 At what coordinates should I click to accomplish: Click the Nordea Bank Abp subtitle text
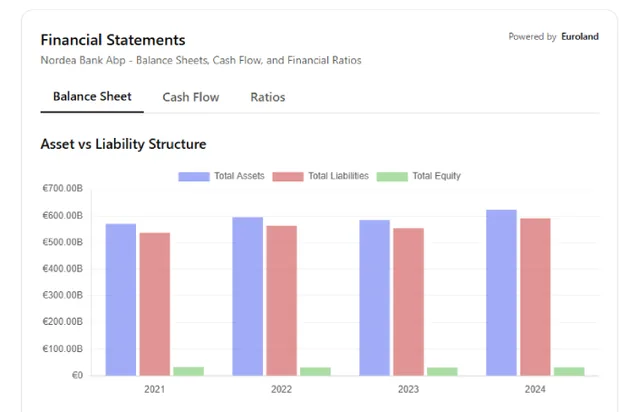click(201, 60)
